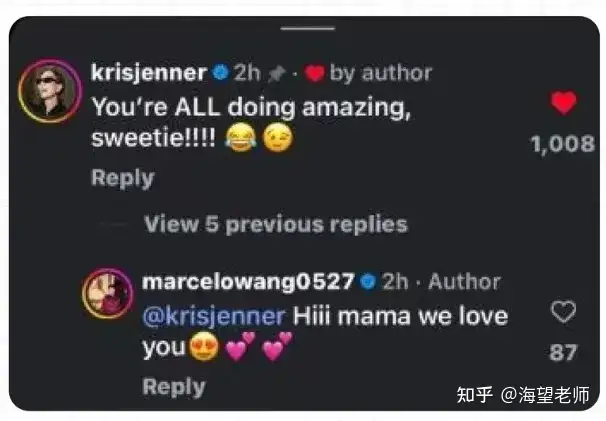This screenshot has height=421, width=606.
Task: Open the krisjenner username link
Action: point(149,73)
